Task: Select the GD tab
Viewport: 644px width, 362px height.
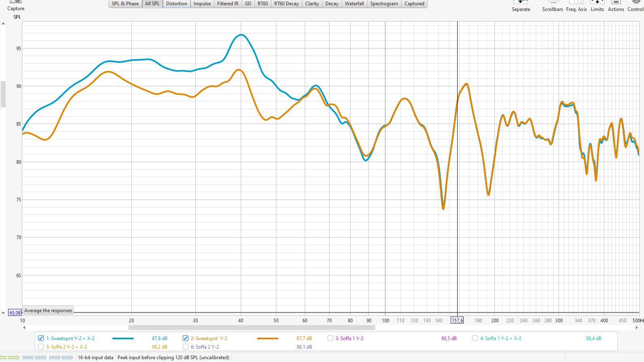Action: (x=248, y=4)
